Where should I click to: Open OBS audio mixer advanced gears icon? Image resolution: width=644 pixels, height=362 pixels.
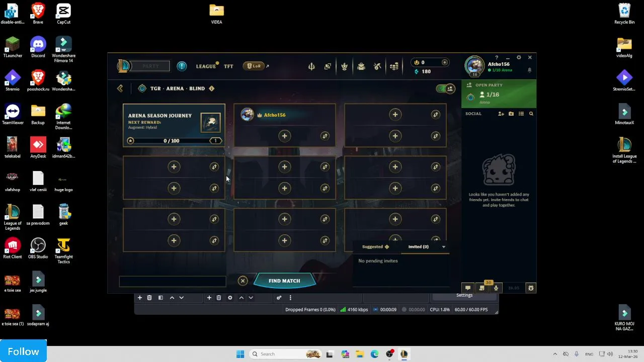(x=279, y=298)
